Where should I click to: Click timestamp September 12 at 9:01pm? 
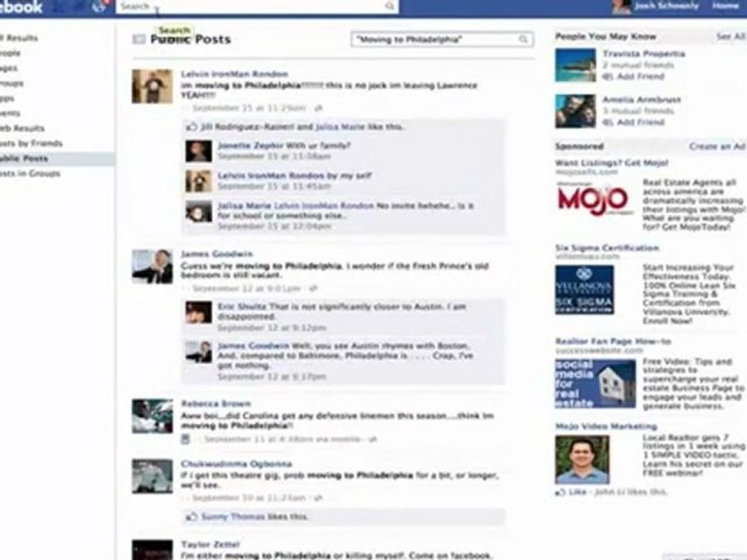(x=246, y=289)
